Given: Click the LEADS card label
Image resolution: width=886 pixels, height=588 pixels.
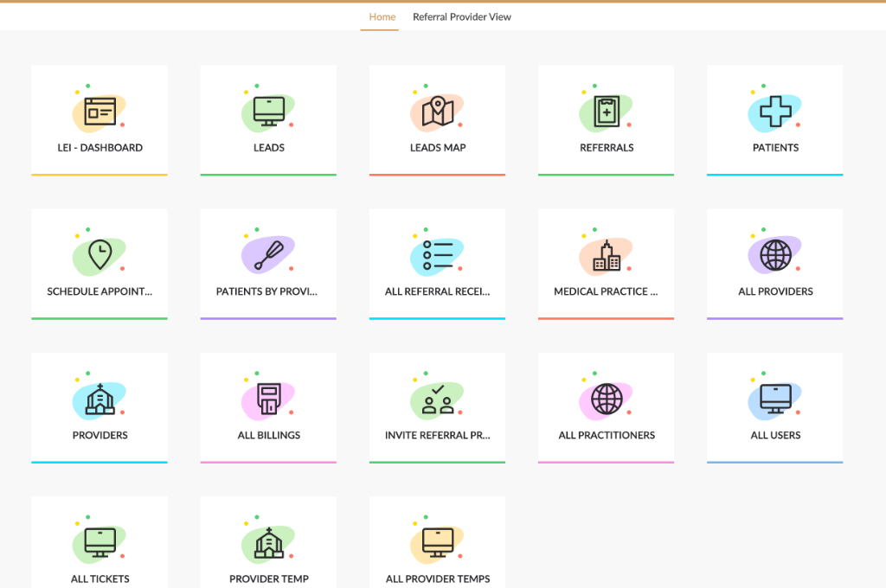Looking at the screenshot, I should point(269,147).
